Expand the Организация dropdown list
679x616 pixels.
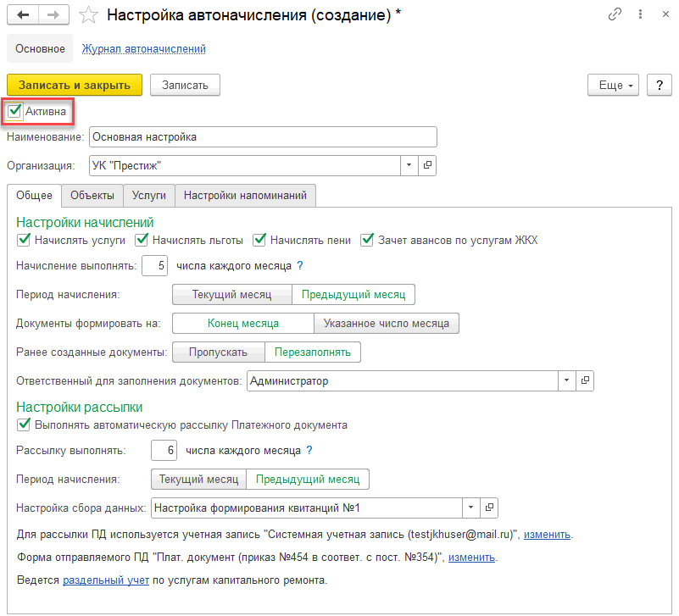[x=409, y=165]
